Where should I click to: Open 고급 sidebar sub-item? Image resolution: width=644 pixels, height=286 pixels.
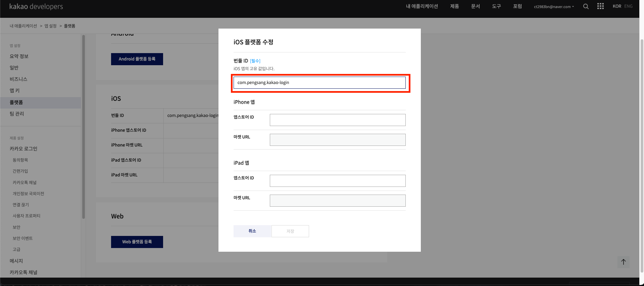click(x=16, y=249)
